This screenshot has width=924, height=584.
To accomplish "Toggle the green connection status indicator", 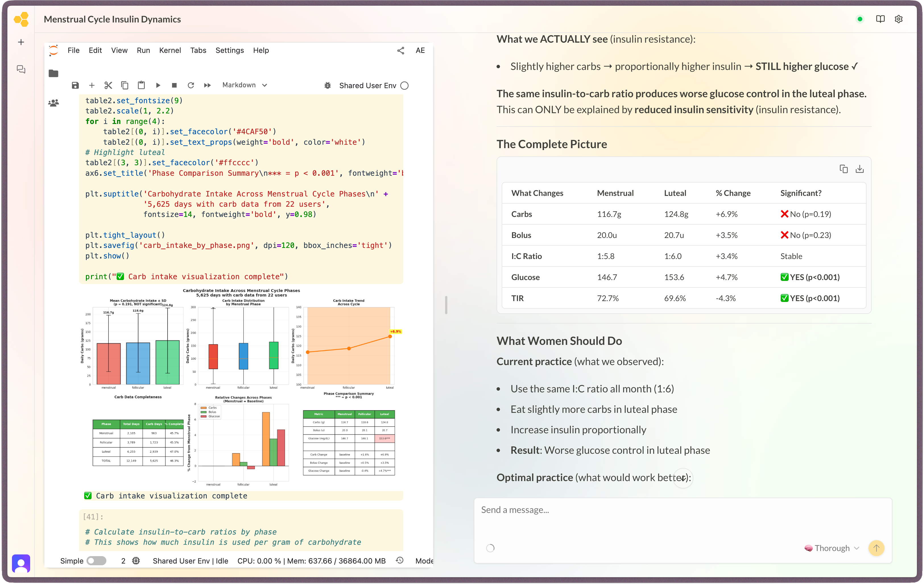I will point(859,19).
